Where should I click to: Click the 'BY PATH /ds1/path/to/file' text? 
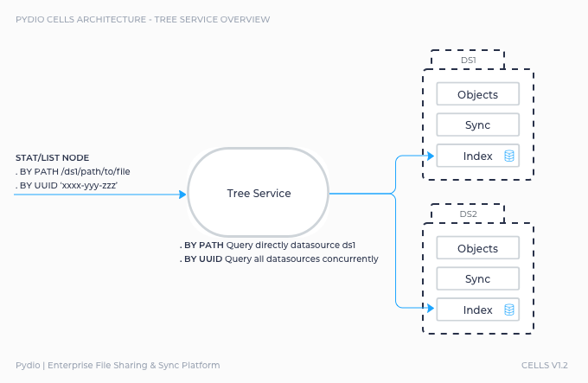click(x=73, y=172)
